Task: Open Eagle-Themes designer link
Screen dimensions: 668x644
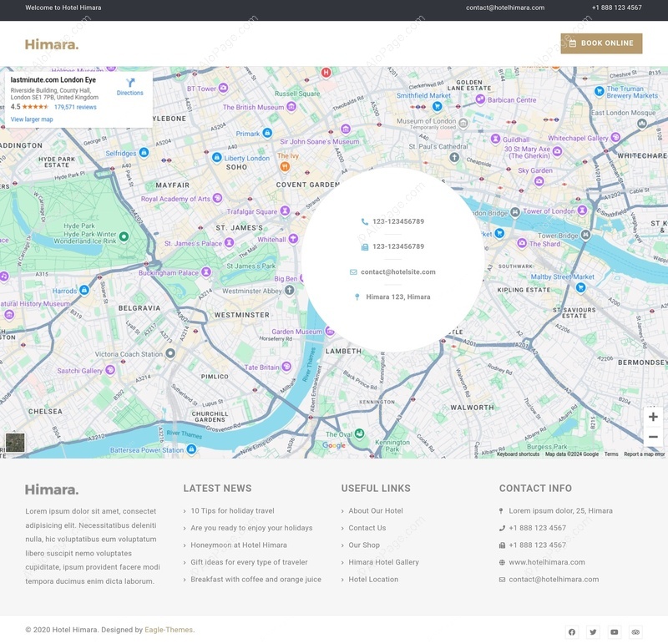Action: (169, 630)
